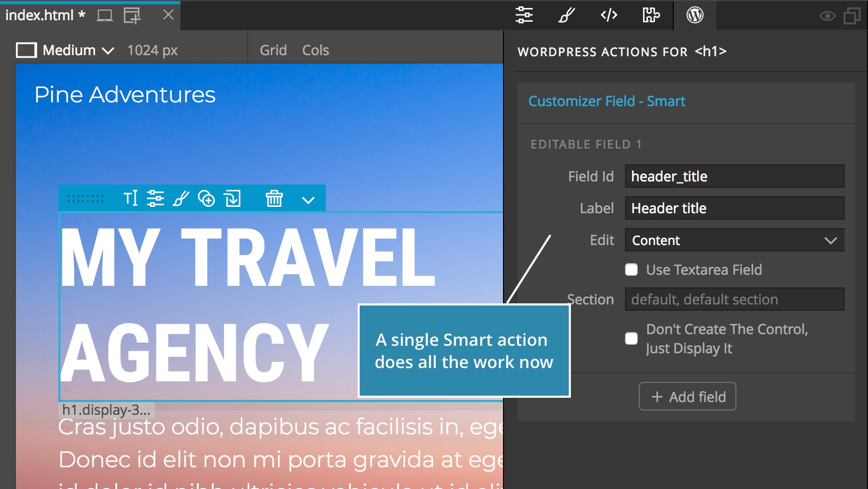The image size is (868, 489).
Task: Delete the element with the trash icon
Action: coord(274,198)
